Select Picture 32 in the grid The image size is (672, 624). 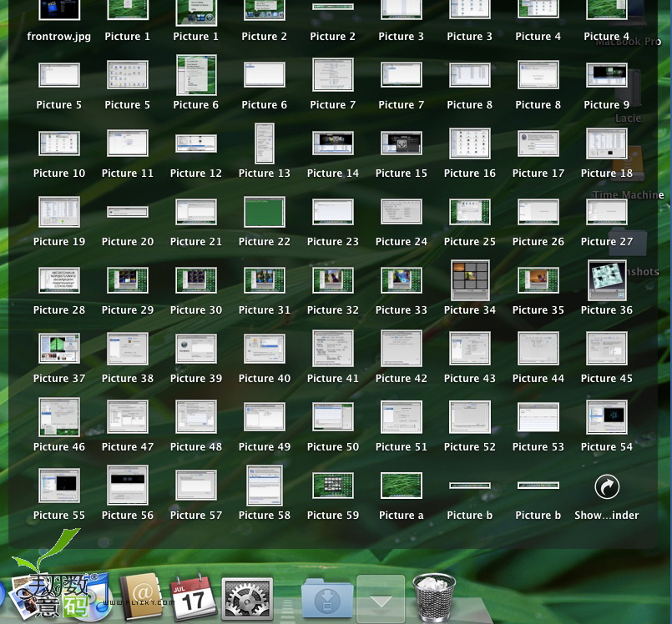click(333, 280)
